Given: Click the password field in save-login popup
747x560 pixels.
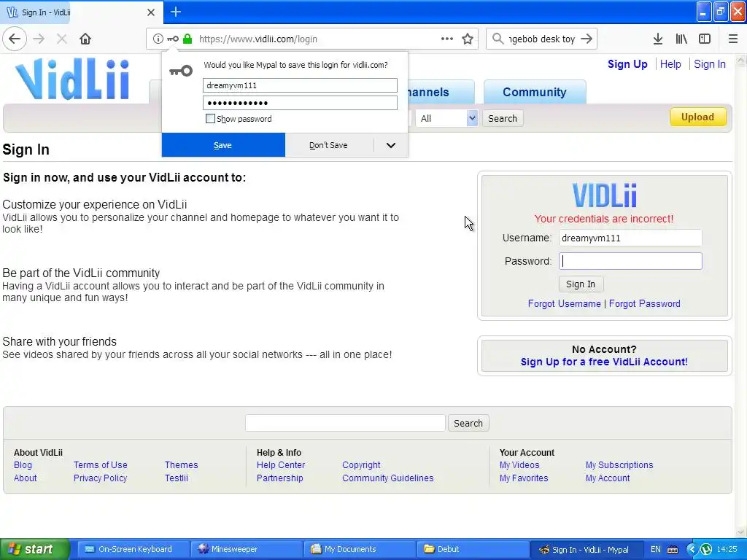Looking at the screenshot, I should 300,103.
